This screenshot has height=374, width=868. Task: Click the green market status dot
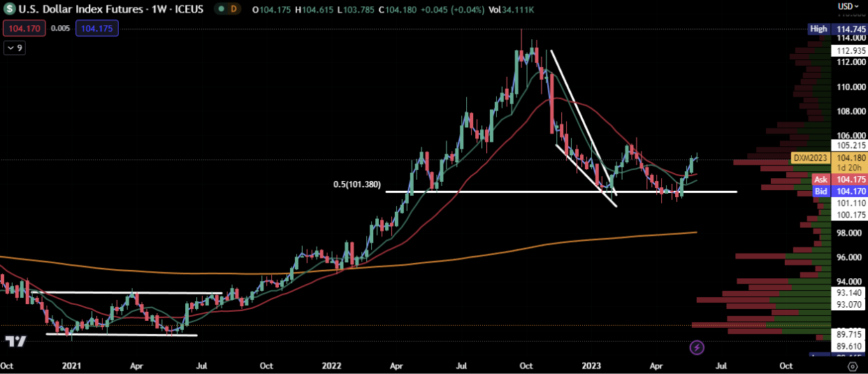tap(222, 9)
